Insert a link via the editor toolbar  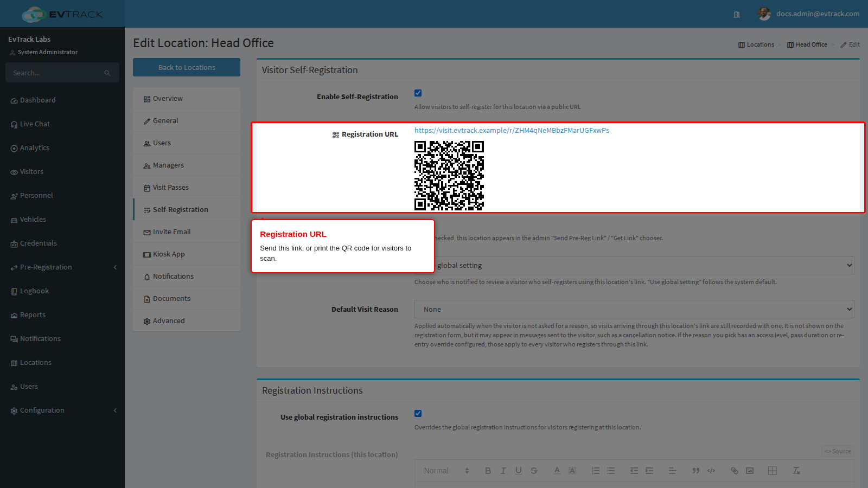pos(735,471)
